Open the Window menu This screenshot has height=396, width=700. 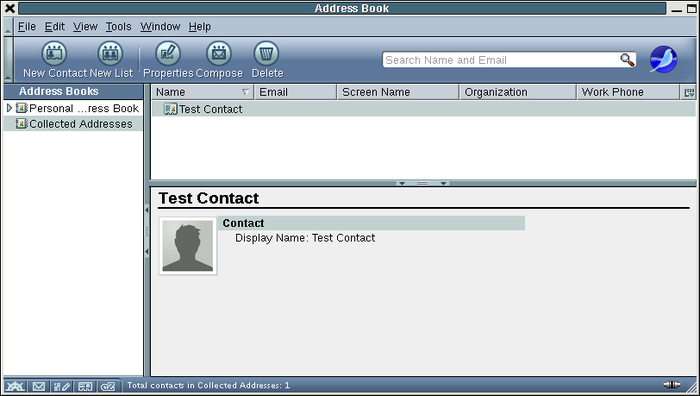160,27
